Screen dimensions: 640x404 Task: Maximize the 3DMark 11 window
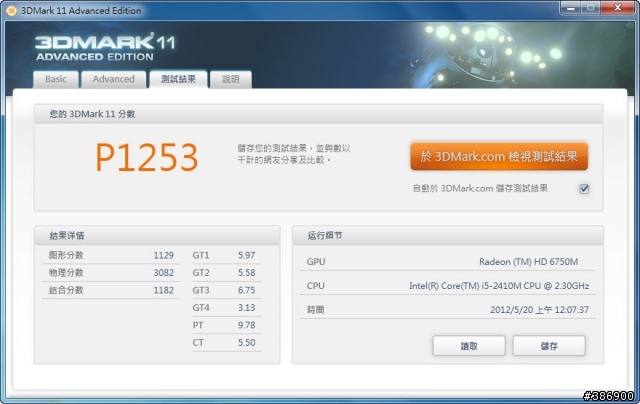pos(590,8)
